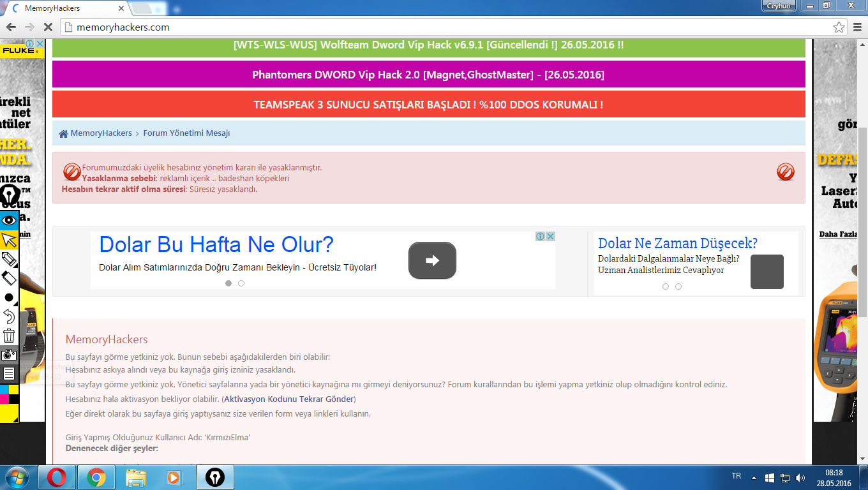
Task: Click the gray square button in right ad
Action: 767,272
